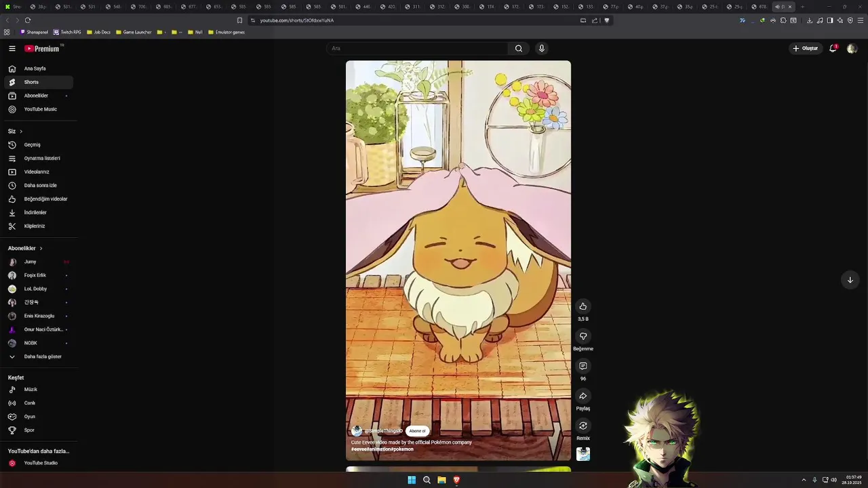868x488 pixels.
Task: Open the apps grid in bookmarks bar
Action: tap(7, 32)
